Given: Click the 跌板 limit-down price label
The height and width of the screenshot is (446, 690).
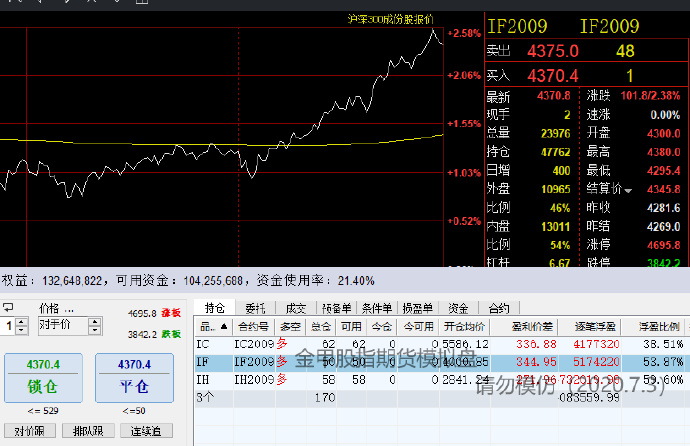Looking at the screenshot, I should [x=171, y=334].
